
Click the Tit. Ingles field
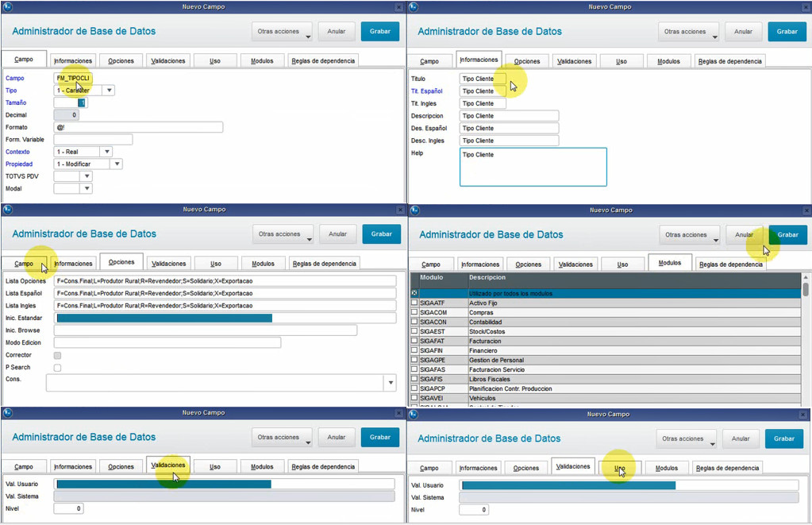coord(483,104)
